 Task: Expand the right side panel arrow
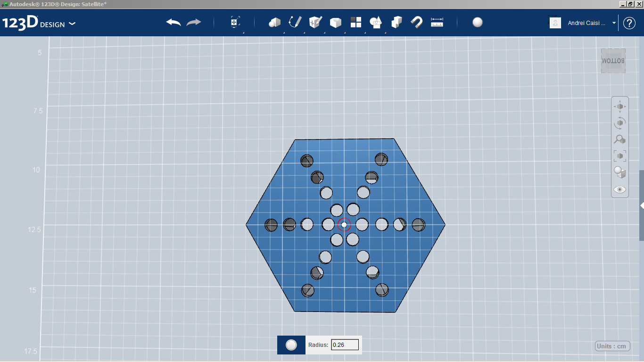pos(642,206)
